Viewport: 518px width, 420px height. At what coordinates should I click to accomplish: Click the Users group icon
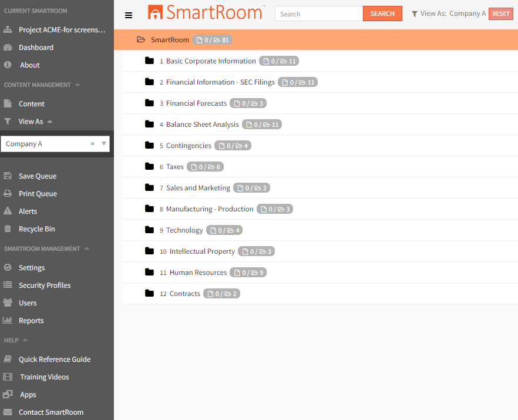8,303
